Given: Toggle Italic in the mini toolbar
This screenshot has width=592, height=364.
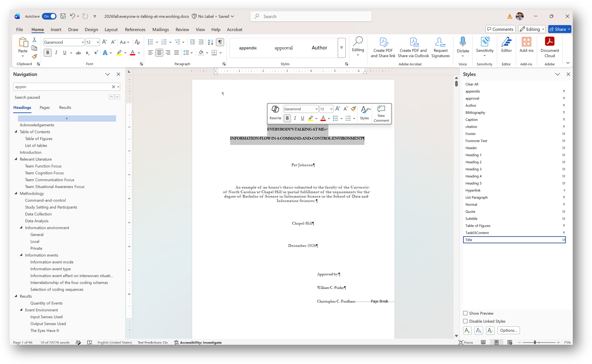Looking at the screenshot, I should pyautogui.click(x=295, y=118).
